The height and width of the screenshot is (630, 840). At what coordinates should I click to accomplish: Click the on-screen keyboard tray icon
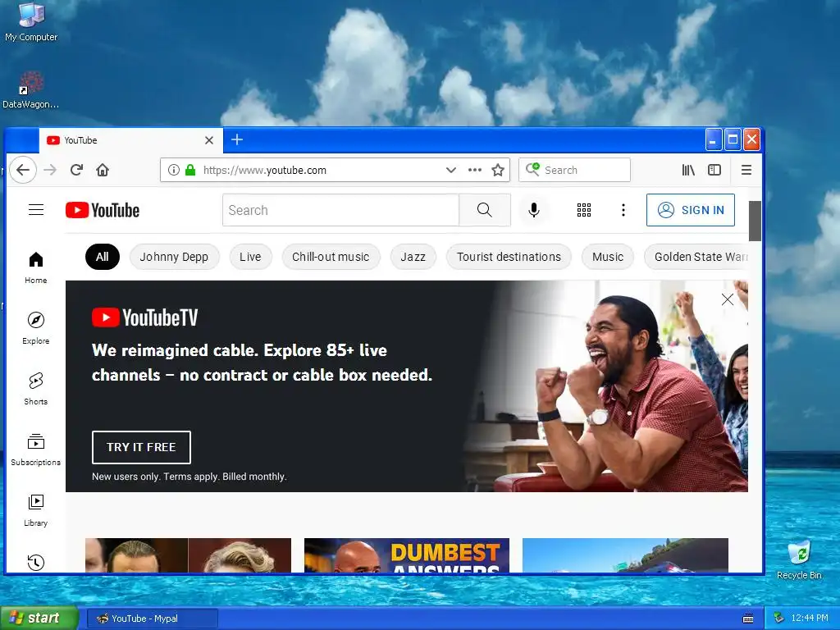pyautogui.click(x=748, y=619)
